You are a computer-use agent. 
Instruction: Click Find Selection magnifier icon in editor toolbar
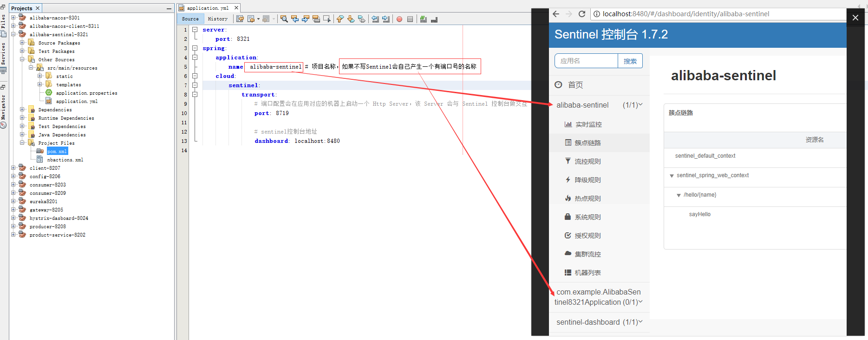pyautogui.click(x=284, y=19)
